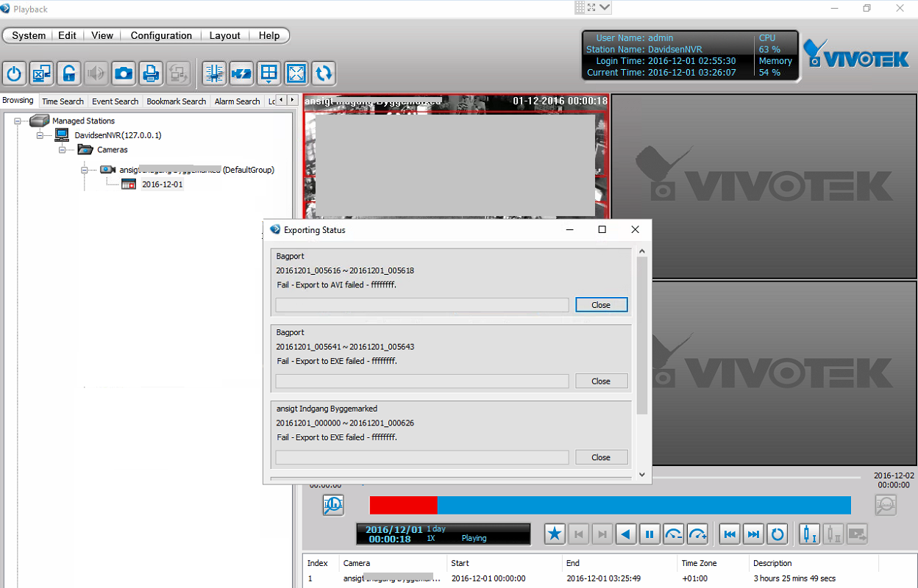Play video in reverse direction
The image size is (918, 588).
(x=626, y=534)
